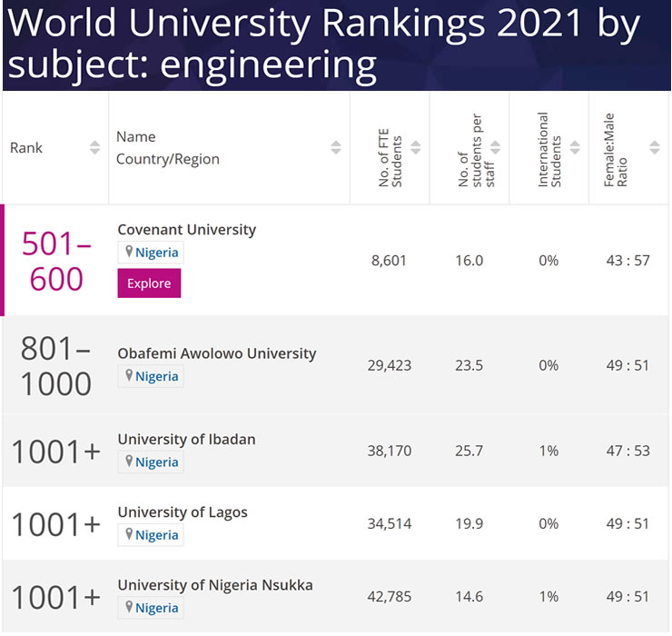Click student count 42,785
The height and width of the screenshot is (636, 672).
pos(390,597)
